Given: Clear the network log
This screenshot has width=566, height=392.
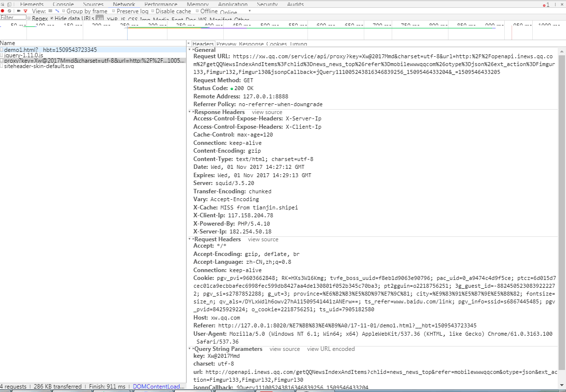Looking at the screenshot, I should coord(9,11).
